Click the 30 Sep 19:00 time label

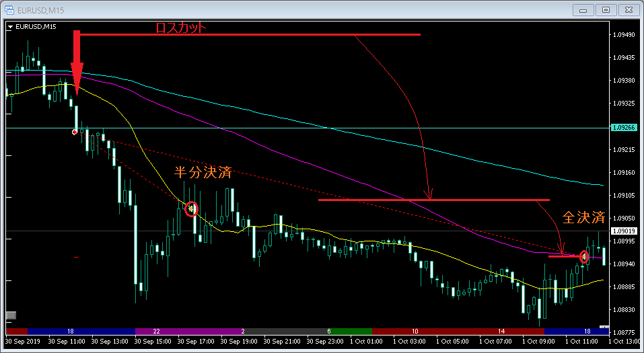pyautogui.click(x=239, y=342)
